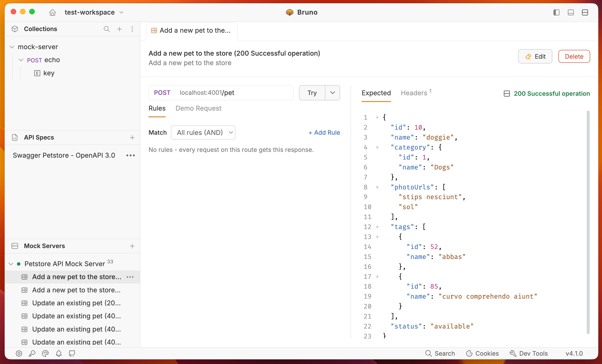Toggle the left sidebar visibility

click(556, 12)
